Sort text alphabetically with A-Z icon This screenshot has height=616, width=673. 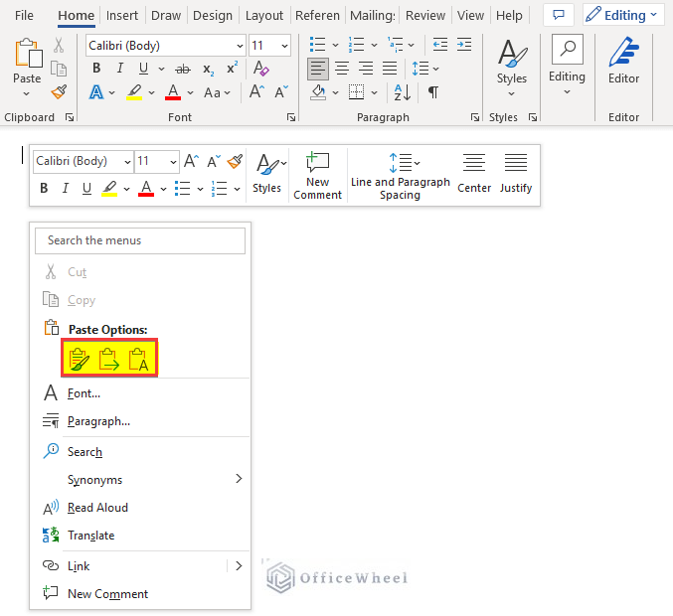click(403, 92)
